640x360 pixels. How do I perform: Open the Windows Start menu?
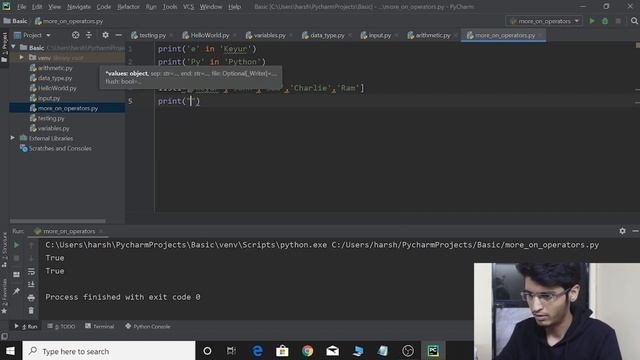[x=11, y=351]
